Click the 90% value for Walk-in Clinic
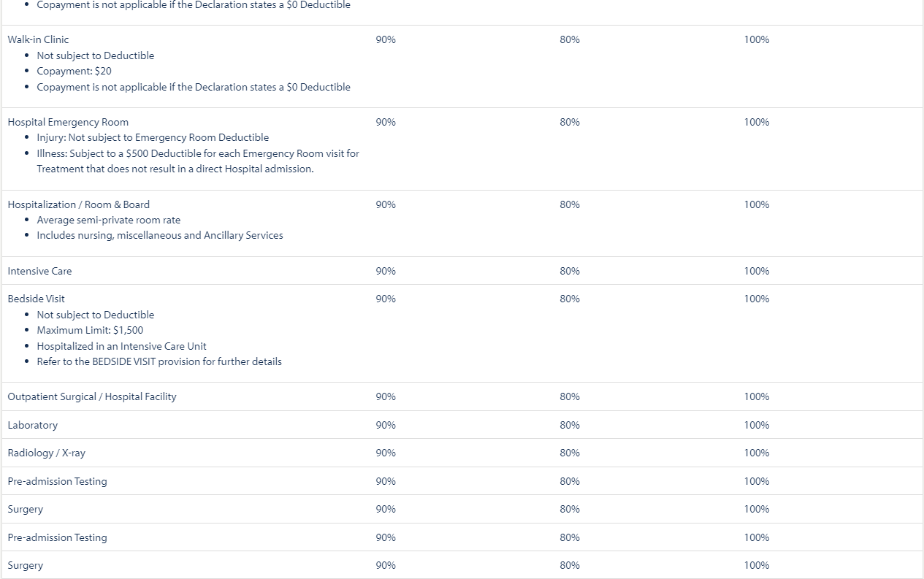The image size is (924, 579). [x=386, y=39]
